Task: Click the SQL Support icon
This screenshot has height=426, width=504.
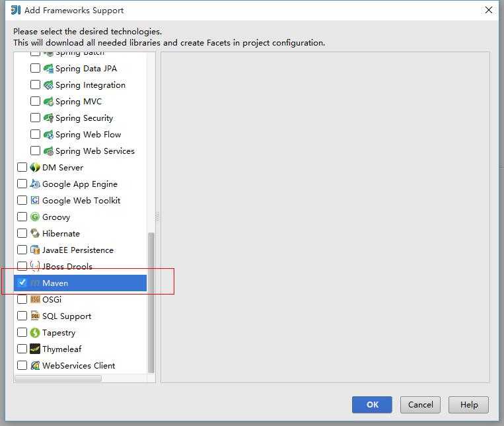Action: [35, 316]
